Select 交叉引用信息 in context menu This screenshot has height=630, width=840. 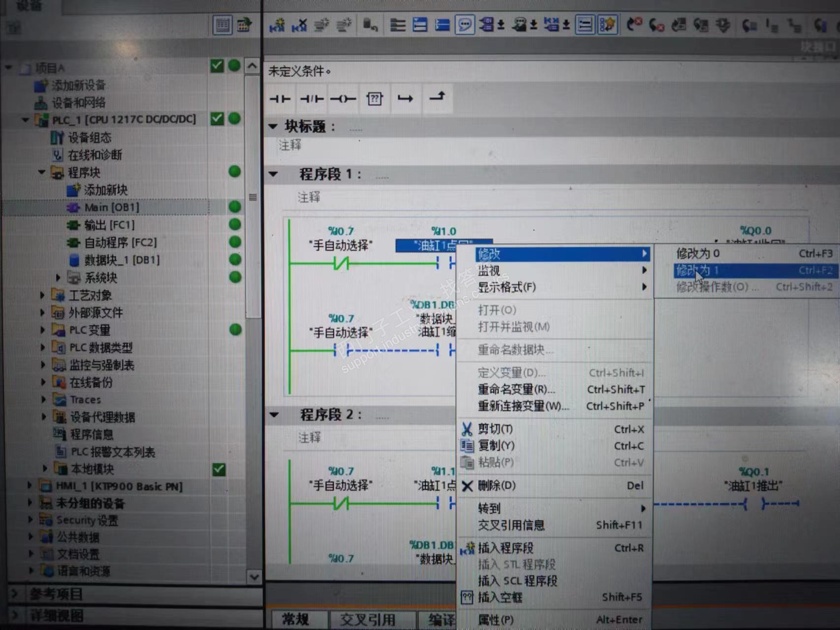555,525
